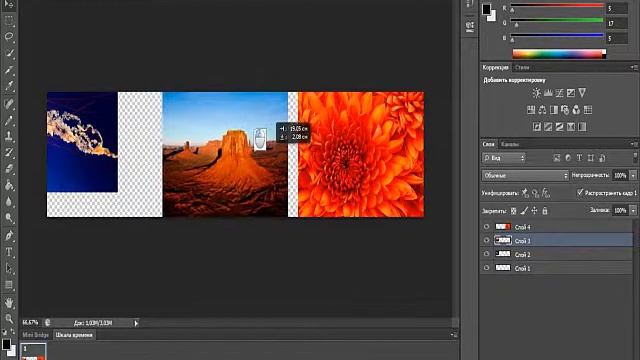The width and height of the screenshot is (640, 360).
Task: Select the Dodge tool
Action: [9, 218]
